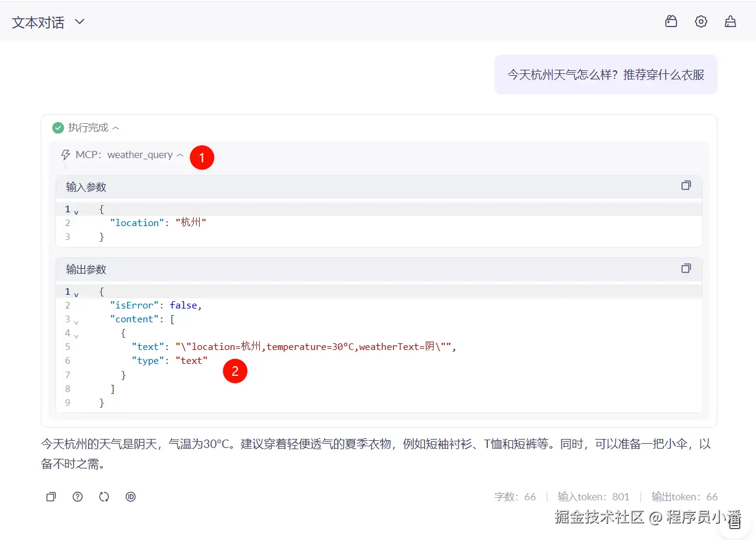Collapse the MCP: weather_query tool call
This screenshot has width=756, height=540.
point(180,155)
